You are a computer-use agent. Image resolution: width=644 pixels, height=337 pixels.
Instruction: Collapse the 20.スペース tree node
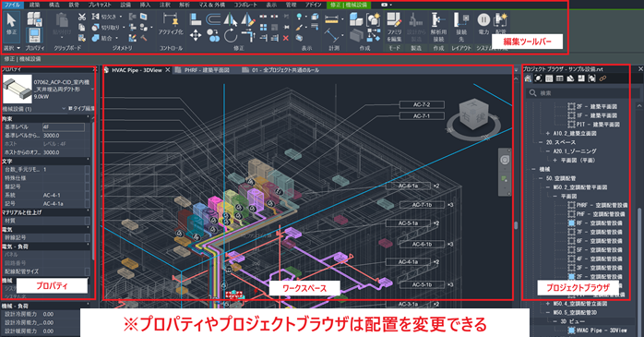click(x=541, y=142)
